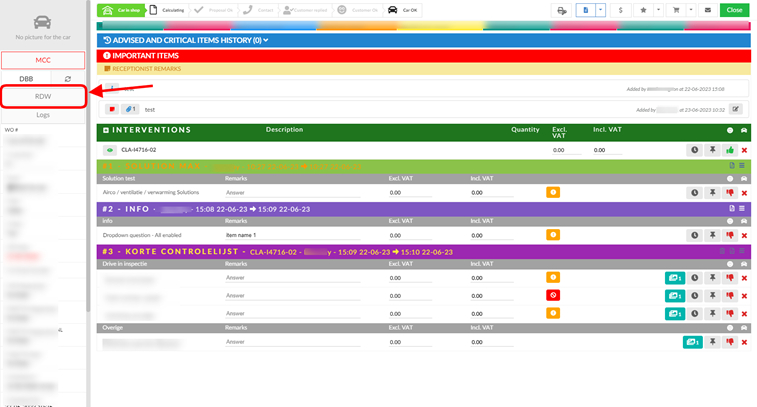Viewport: 757px width, 407px height.
Task: Toggle the eye icon beside CLA-I4716-02
Action: (x=110, y=150)
